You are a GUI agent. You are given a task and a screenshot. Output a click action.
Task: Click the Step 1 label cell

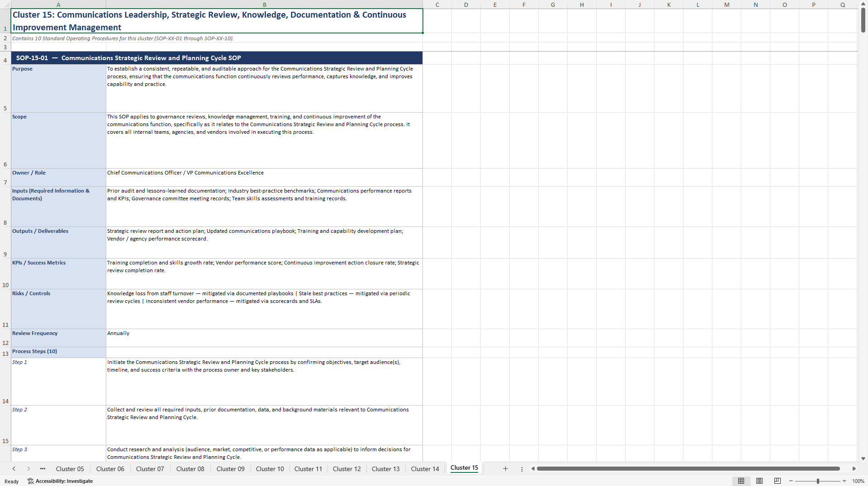tap(58, 382)
